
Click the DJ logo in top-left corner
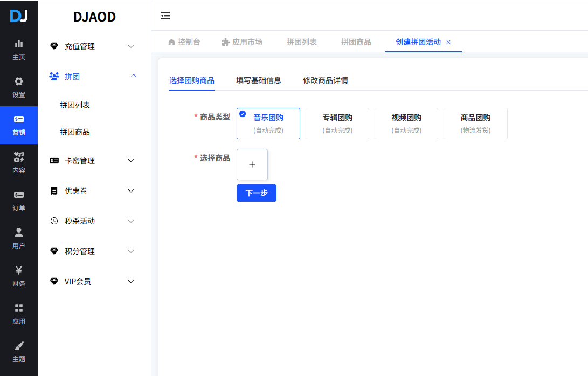point(19,15)
